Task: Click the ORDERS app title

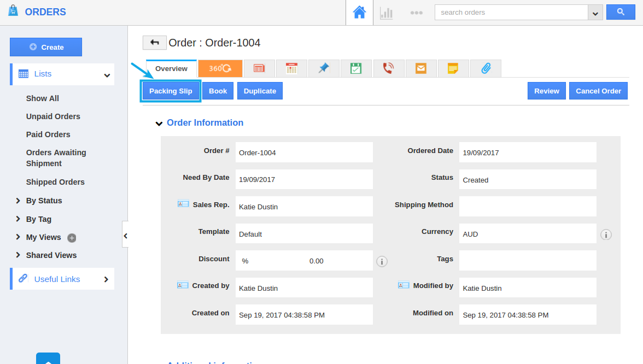Action: [x=45, y=12]
